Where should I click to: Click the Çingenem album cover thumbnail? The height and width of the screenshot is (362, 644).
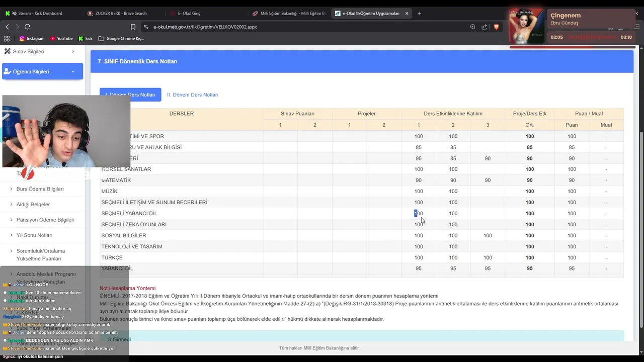tap(526, 26)
